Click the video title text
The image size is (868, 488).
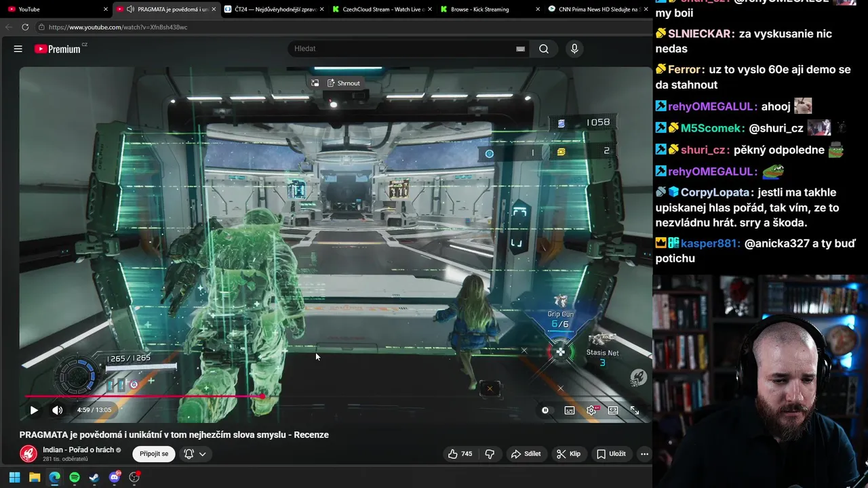point(174,434)
